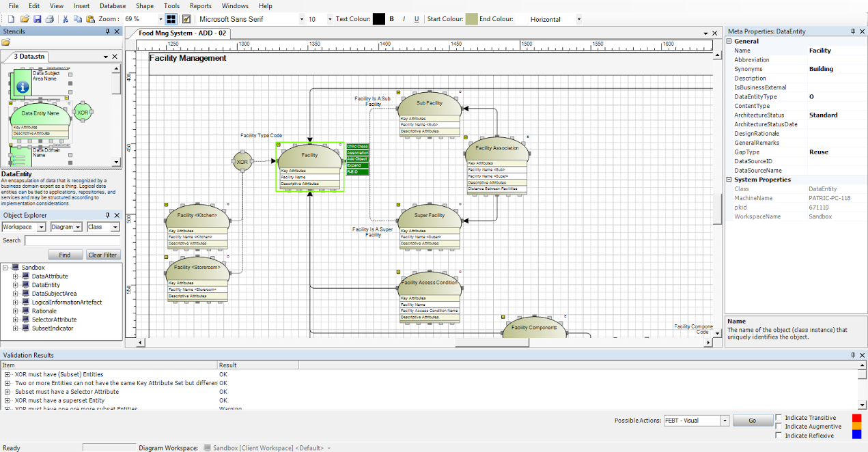The image size is (868, 452).
Task: Click the Go button
Action: point(753,421)
